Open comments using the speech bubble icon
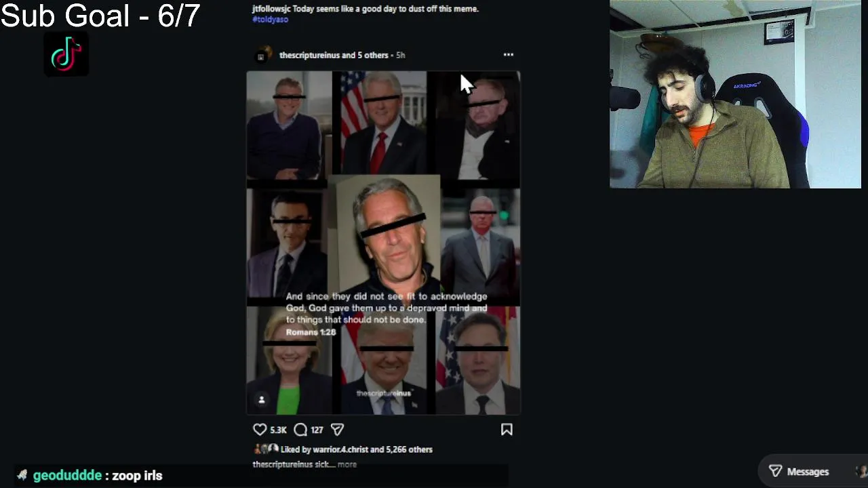Screen dimensions: 868x488 pos(300,430)
